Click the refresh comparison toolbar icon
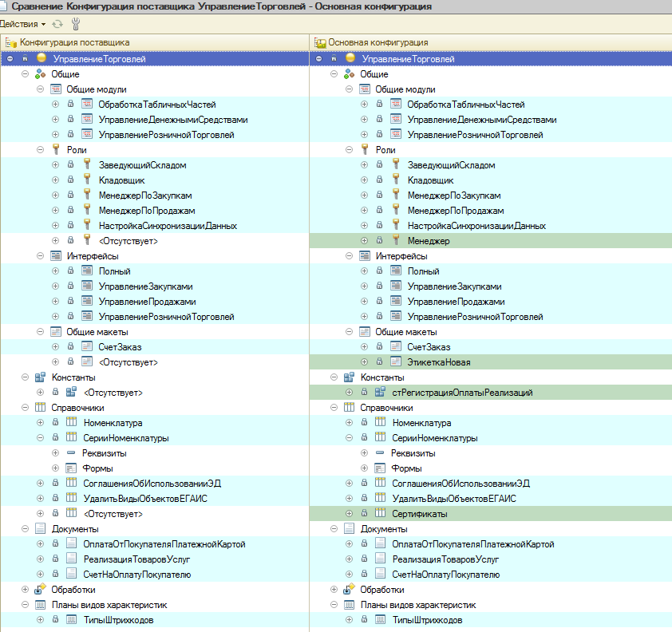The image size is (672, 632). [57, 24]
